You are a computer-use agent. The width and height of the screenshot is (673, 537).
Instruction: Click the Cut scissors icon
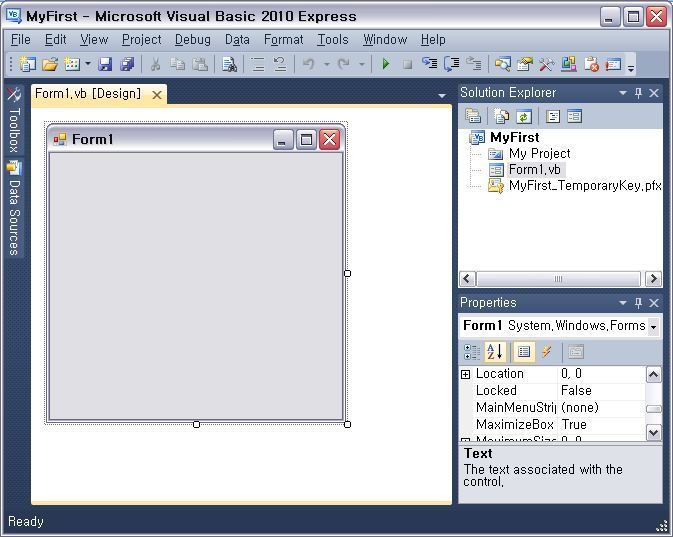(155, 64)
